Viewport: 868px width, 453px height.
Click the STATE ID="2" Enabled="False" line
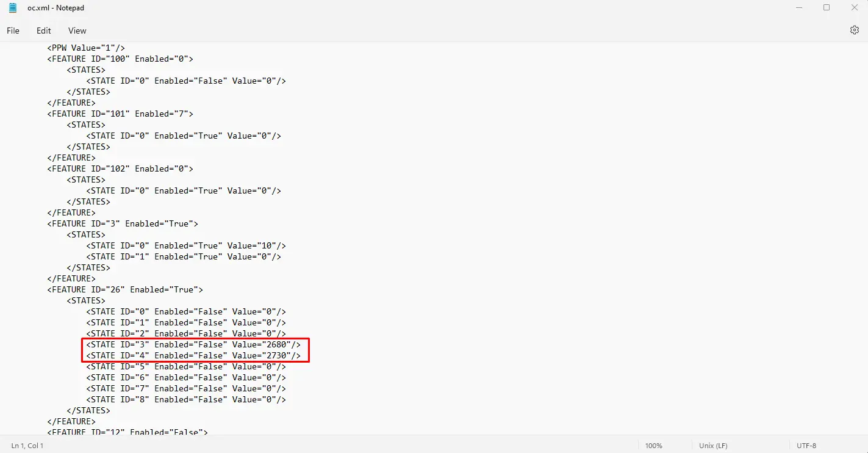pos(186,333)
